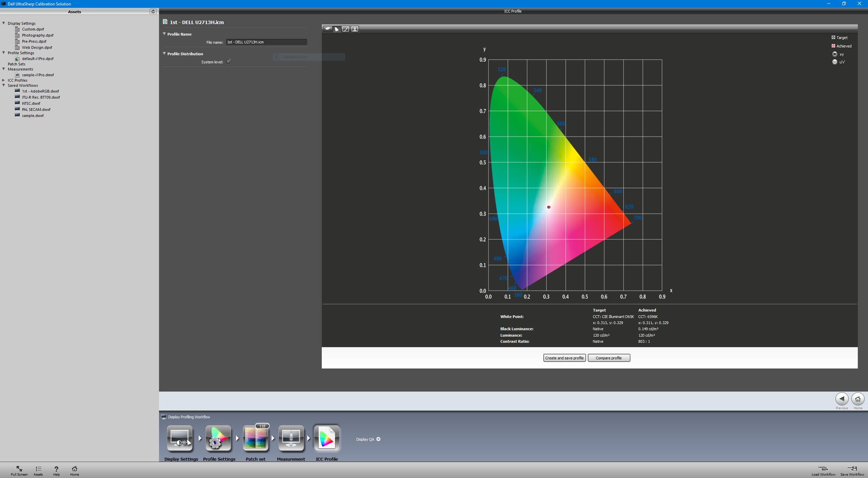Click Save Workflow icon
The width and height of the screenshot is (868, 478).
pos(852,468)
